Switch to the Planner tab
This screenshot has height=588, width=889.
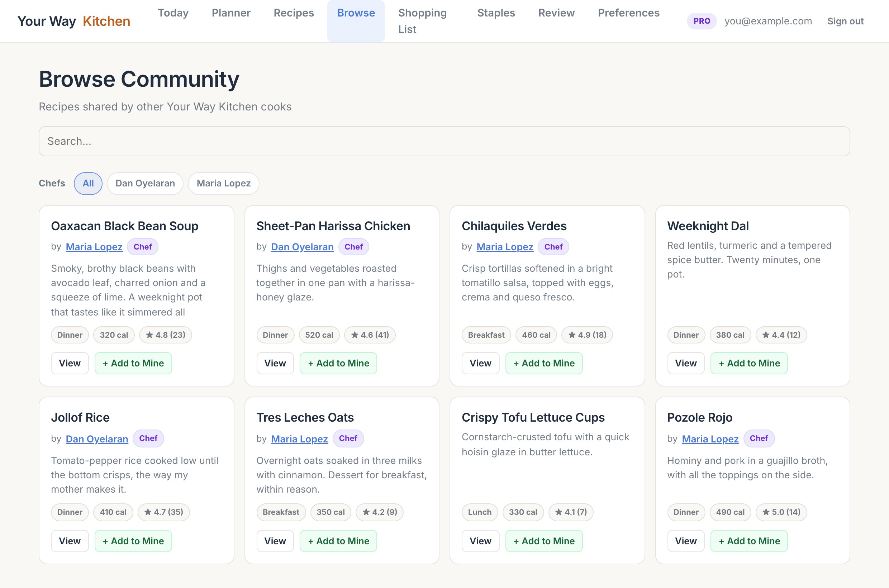(x=231, y=13)
